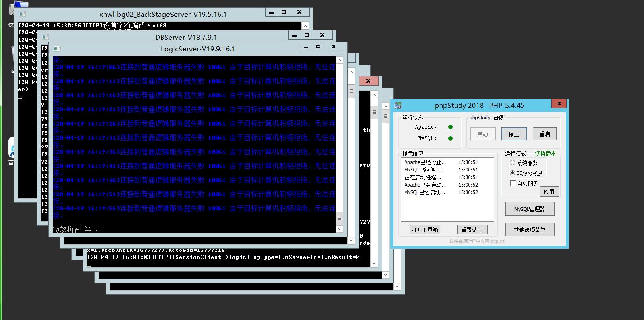The height and width of the screenshot is (320, 644).
Task: Enable the 自检服务 checkbox
Action: pyautogui.click(x=513, y=183)
